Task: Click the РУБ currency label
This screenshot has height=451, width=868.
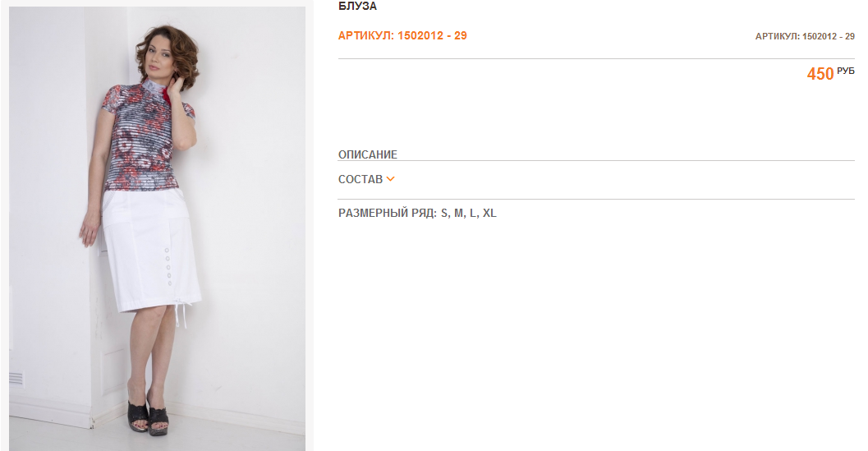Action: coord(846,71)
